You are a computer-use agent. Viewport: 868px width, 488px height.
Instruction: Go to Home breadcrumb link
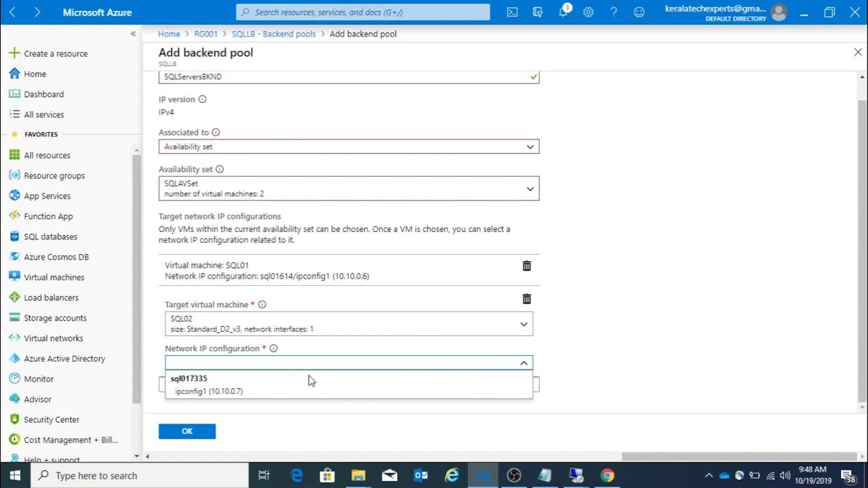tap(169, 34)
